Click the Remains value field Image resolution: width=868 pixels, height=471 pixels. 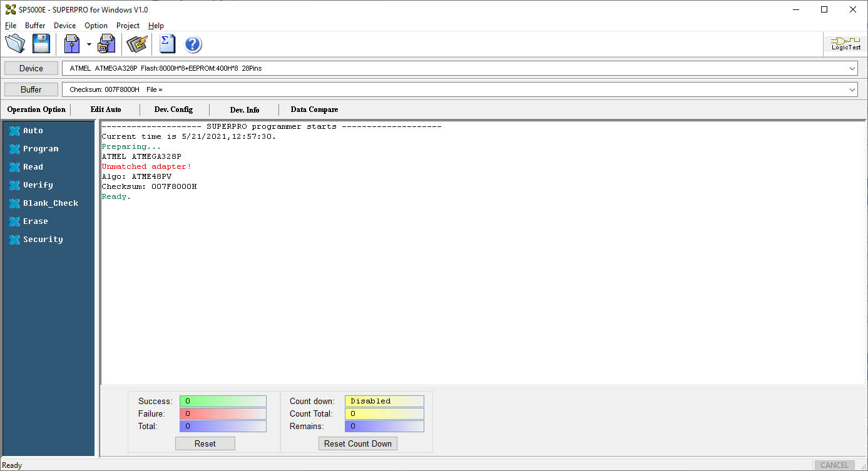click(384, 426)
